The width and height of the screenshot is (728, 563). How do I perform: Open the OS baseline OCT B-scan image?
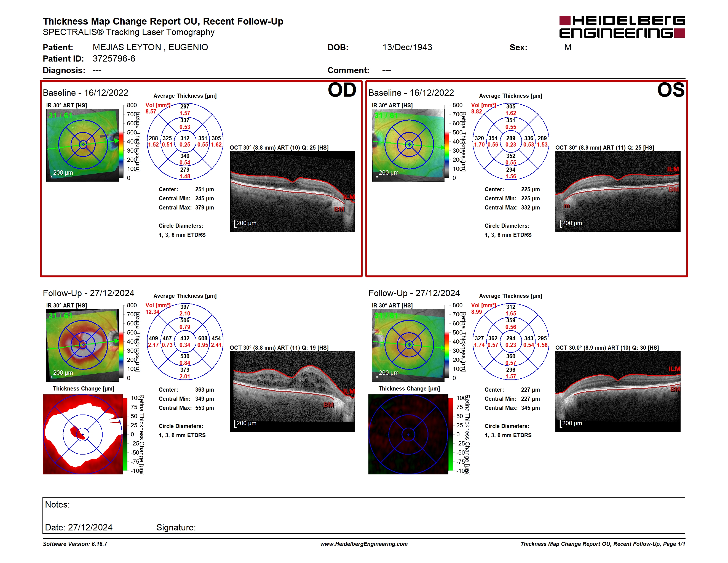pos(618,192)
